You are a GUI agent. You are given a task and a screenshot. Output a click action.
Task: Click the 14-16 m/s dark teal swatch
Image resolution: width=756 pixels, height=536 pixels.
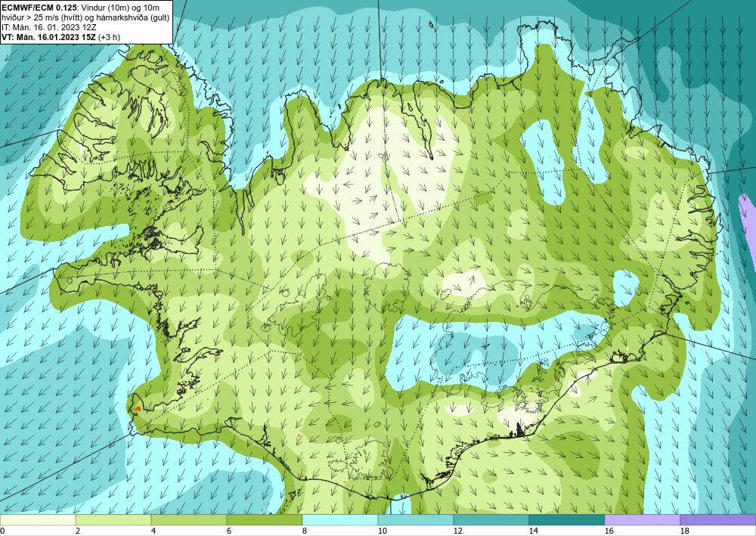(x=566, y=520)
